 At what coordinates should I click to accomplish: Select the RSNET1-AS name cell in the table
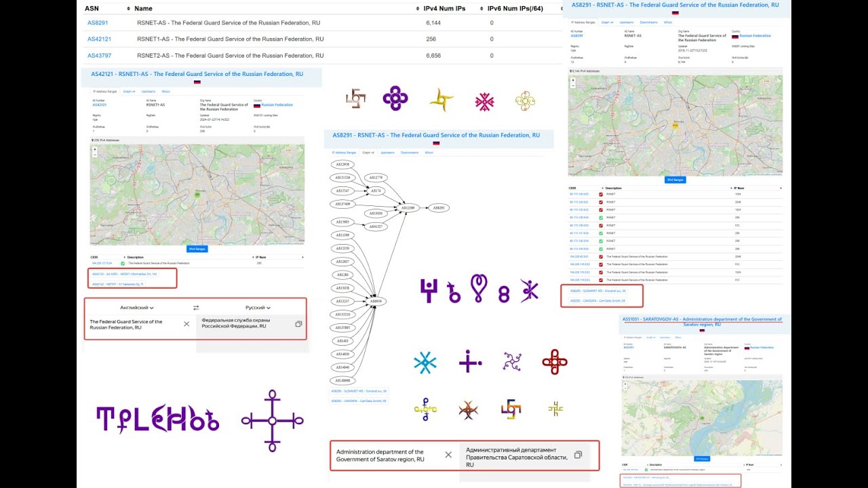tap(230, 39)
